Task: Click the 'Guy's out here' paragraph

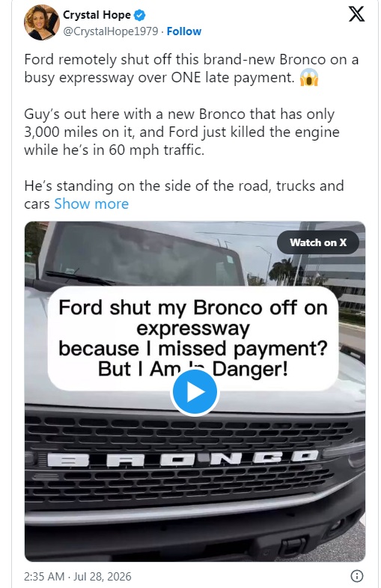Action: point(182,132)
